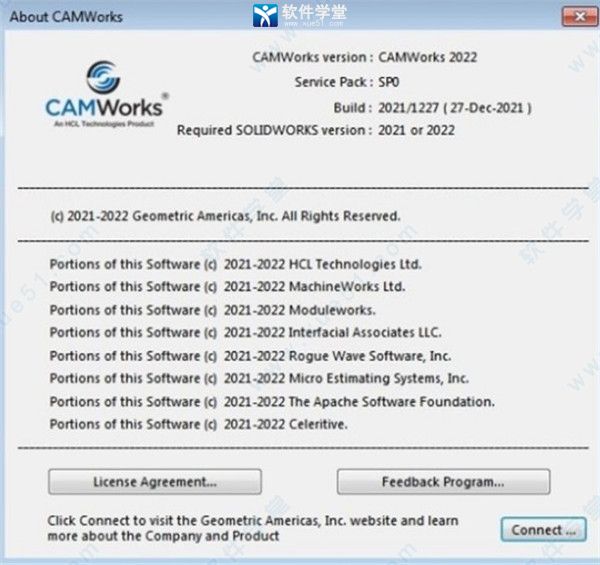The image size is (600, 565).
Task: Click the Geometric Americas copyright notice
Action: (225, 215)
